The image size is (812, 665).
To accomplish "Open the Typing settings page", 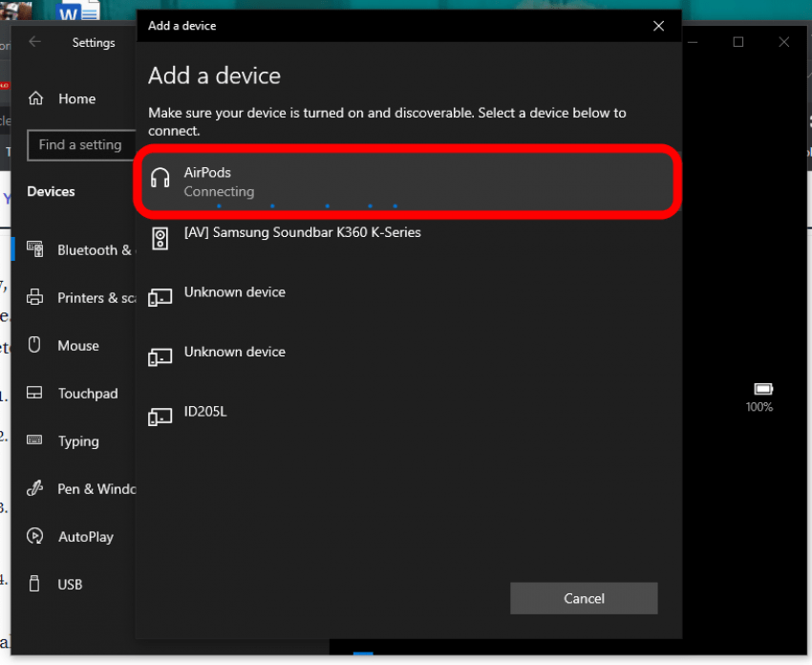I will (74, 440).
